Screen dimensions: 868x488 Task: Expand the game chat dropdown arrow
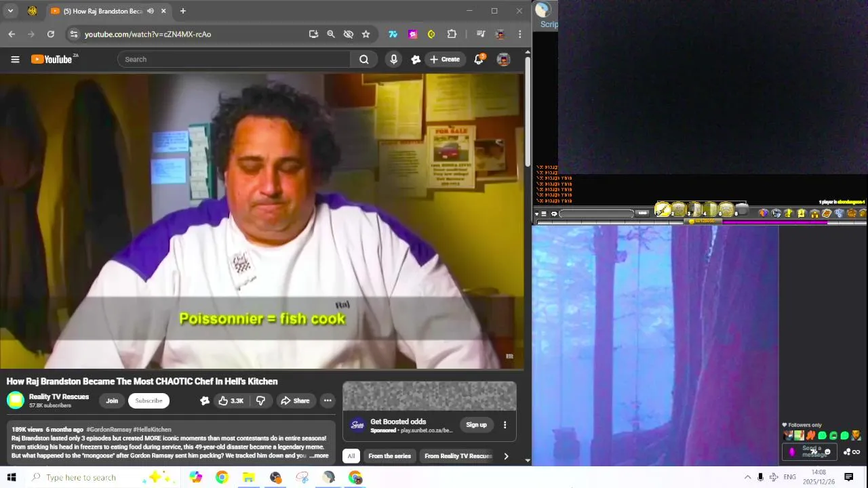click(x=537, y=213)
